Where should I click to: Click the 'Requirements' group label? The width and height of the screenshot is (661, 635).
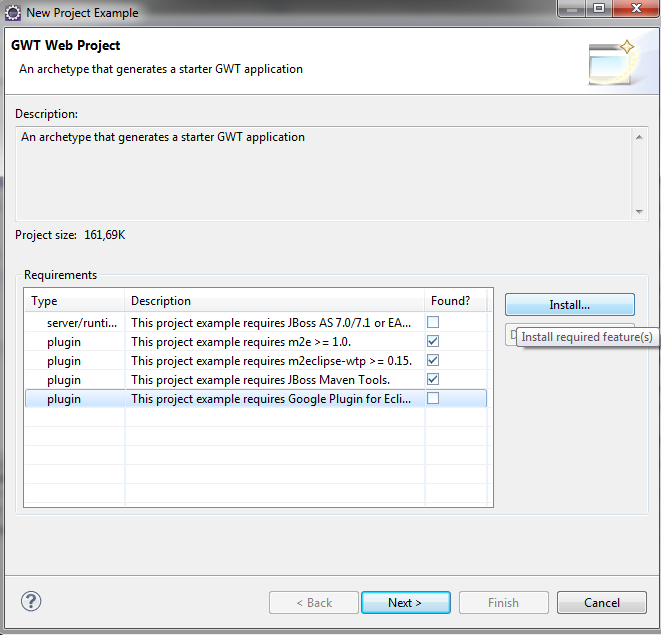pyautogui.click(x=60, y=275)
